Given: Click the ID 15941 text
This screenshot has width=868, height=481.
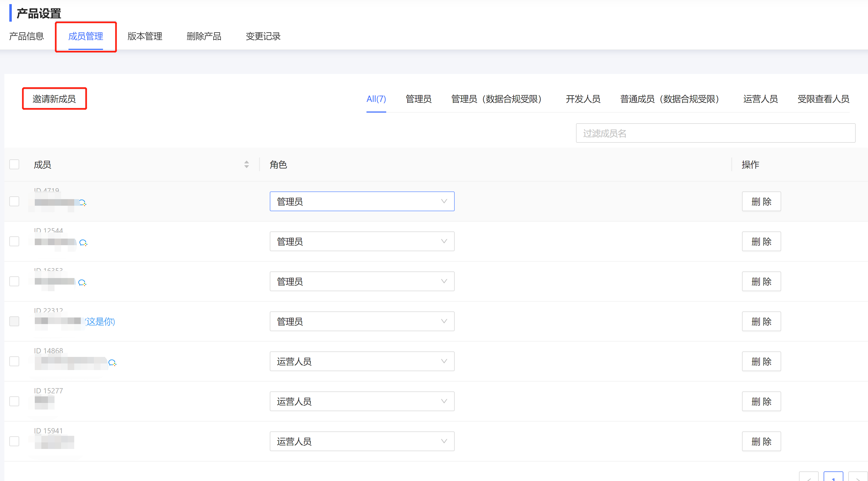Looking at the screenshot, I should [x=48, y=431].
